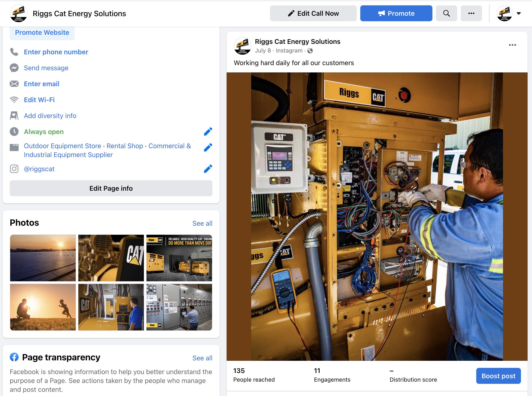Screen dimensions: 532x396
Task: Click the 11 Engagements stat
Action: point(332,375)
